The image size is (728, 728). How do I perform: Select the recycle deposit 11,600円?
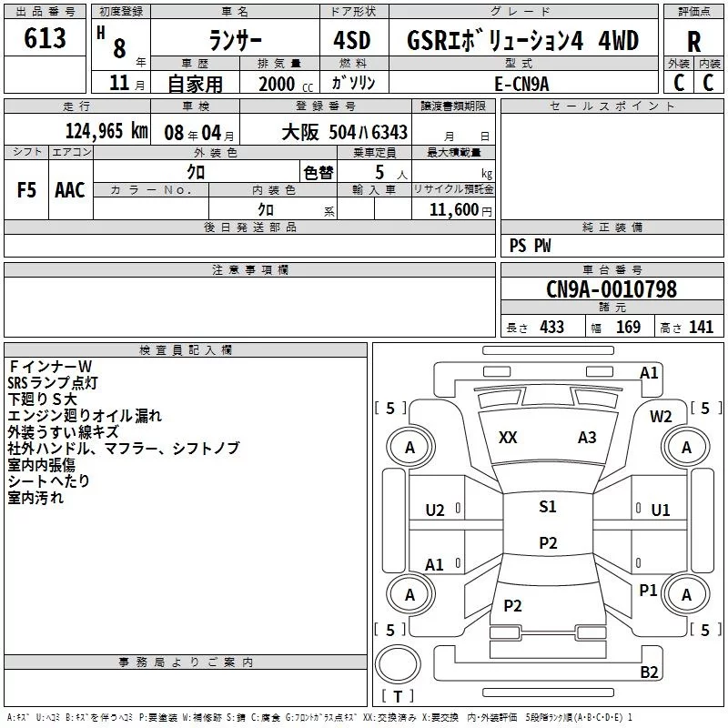coord(460,210)
